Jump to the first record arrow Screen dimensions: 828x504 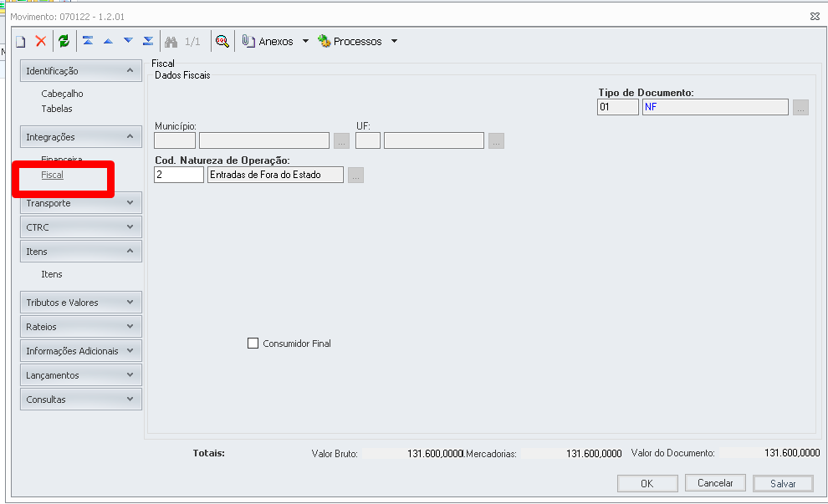[x=88, y=41]
